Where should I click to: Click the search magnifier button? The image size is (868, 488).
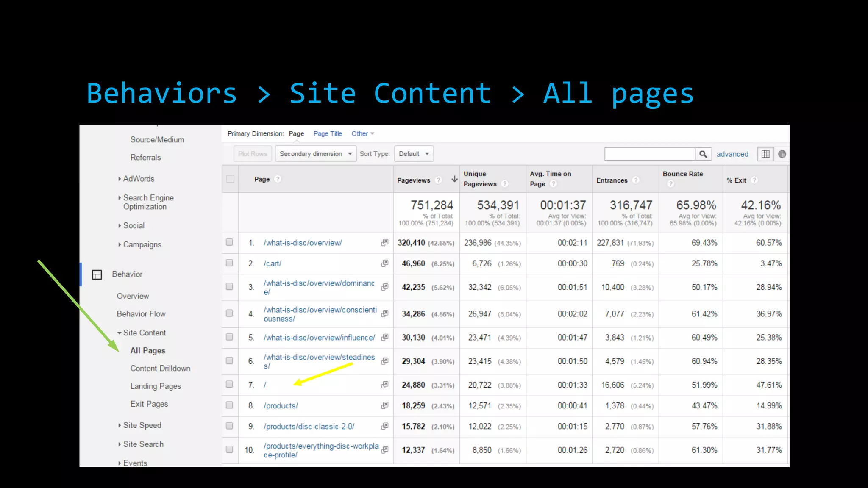pos(703,154)
